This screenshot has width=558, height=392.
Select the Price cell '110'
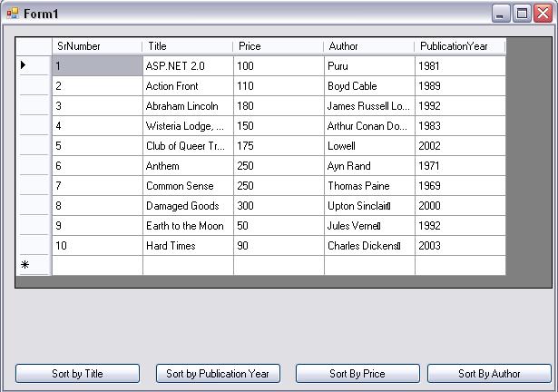279,86
